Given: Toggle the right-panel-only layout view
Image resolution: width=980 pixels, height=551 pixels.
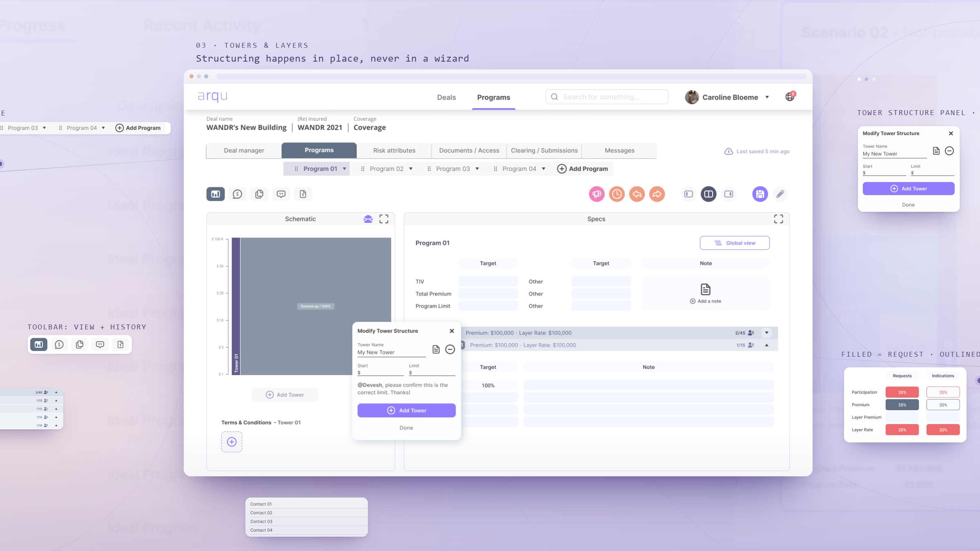Looking at the screenshot, I should 729,194.
